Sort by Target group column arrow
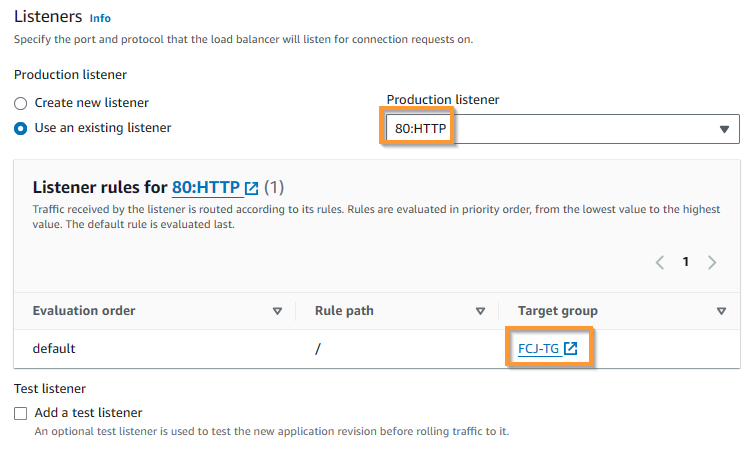751x449 pixels. point(721,311)
